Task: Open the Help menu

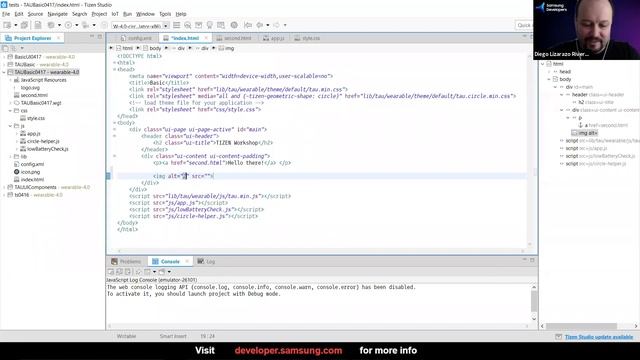Action: pyautogui.click(x=181, y=14)
